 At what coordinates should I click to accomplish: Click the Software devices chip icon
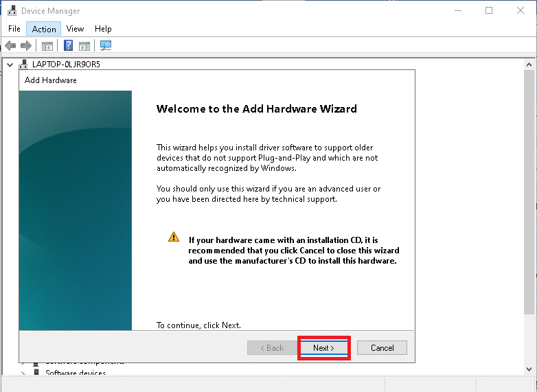coord(36,372)
